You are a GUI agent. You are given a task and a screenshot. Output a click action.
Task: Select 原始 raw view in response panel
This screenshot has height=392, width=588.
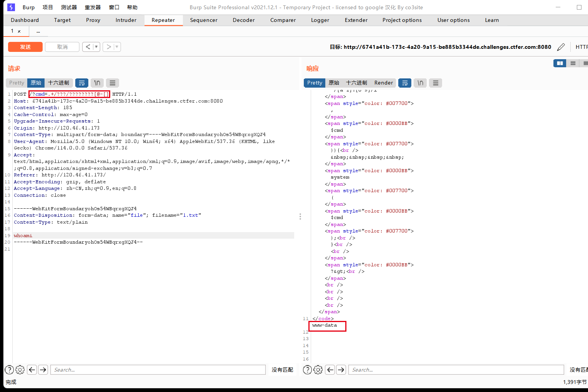click(334, 83)
